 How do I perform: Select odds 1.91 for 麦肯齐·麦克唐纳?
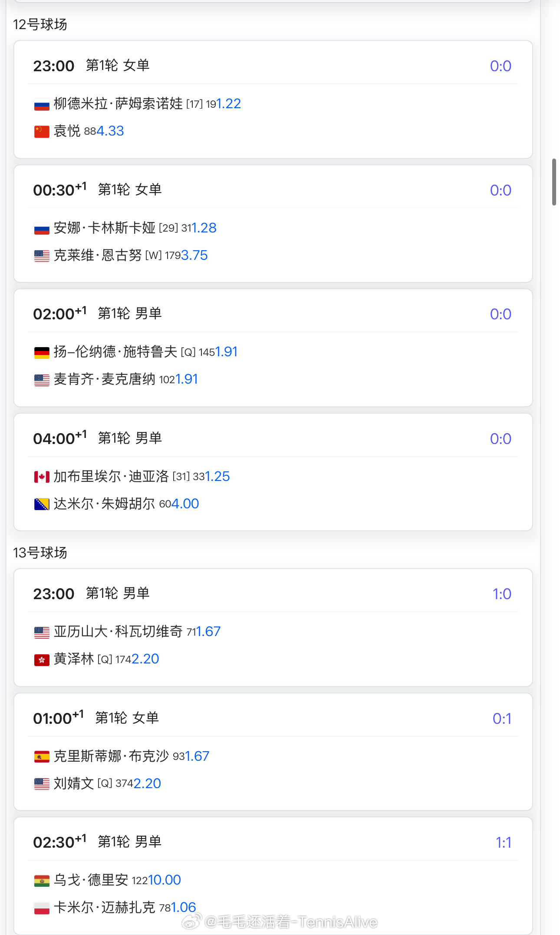coord(187,379)
